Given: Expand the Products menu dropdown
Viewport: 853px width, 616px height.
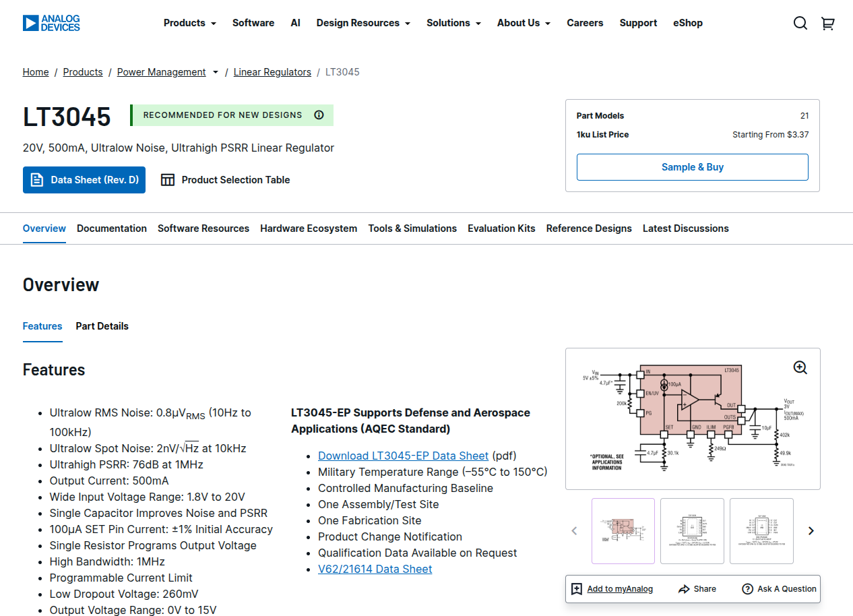Looking at the screenshot, I should point(189,23).
